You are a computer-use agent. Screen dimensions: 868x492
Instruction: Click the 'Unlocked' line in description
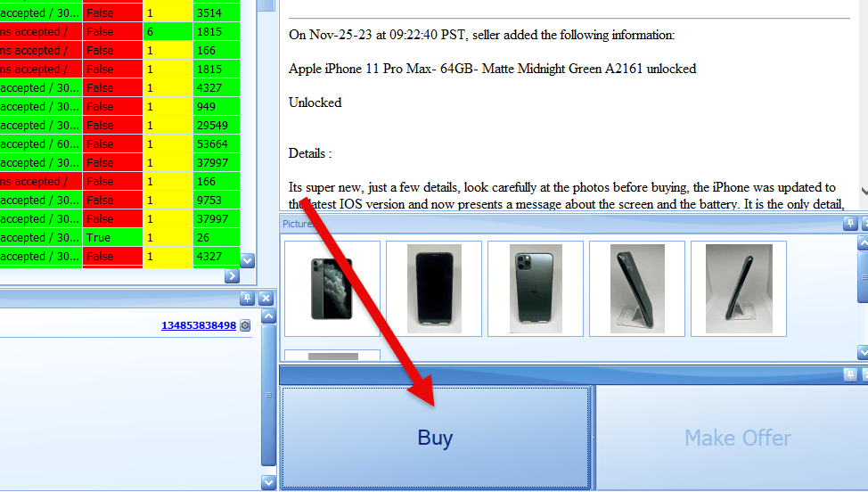tap(315, 102)
